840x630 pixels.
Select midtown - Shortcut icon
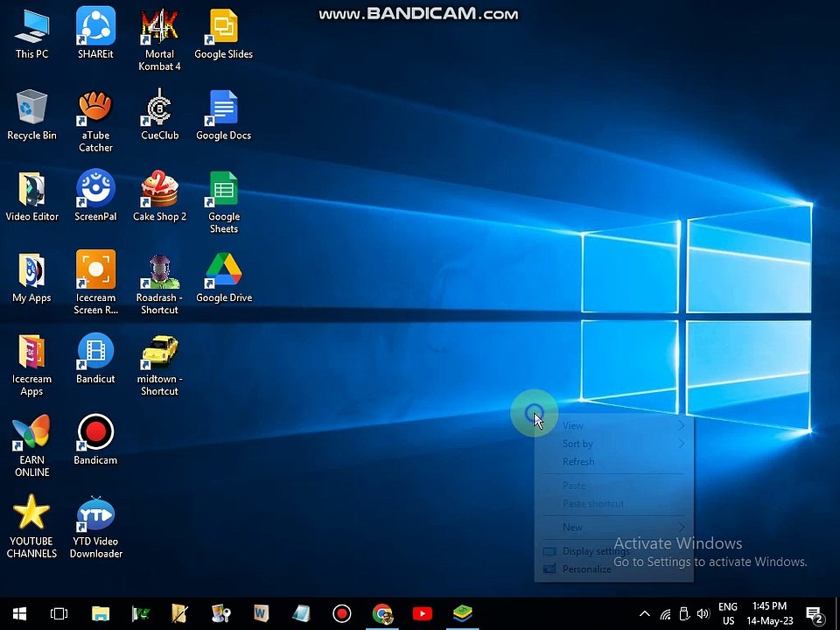tap(159, 366)
